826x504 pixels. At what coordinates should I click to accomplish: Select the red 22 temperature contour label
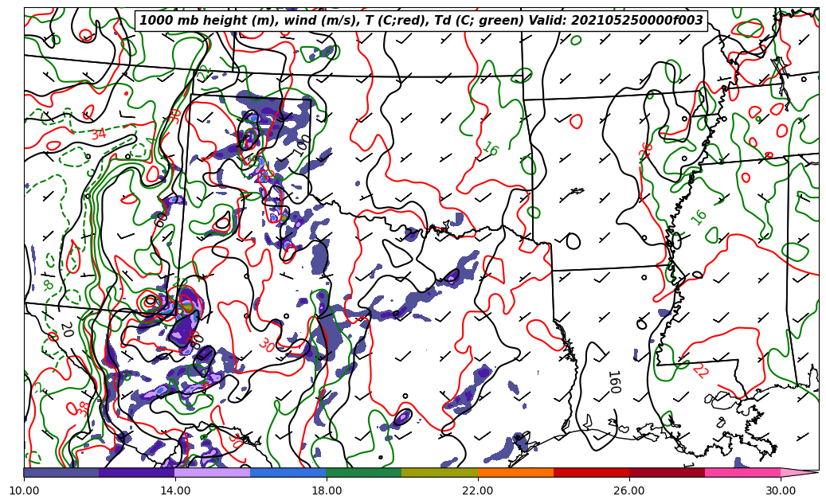coord(700,370)
